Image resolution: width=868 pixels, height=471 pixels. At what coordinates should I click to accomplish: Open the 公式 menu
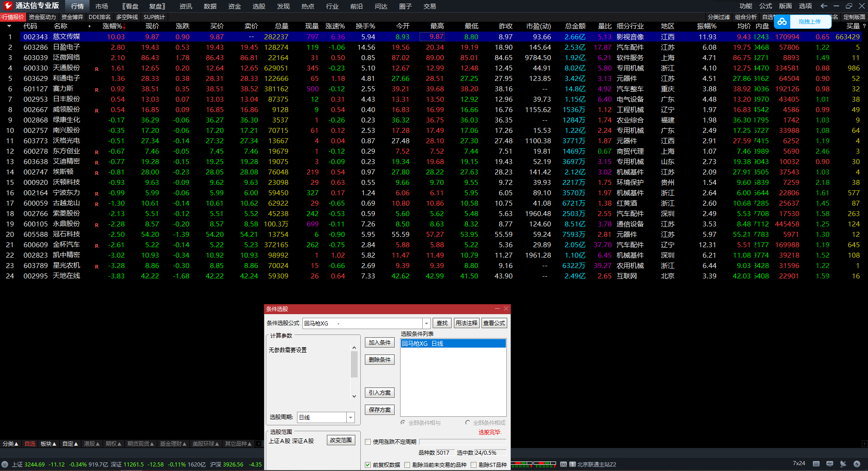766,6
